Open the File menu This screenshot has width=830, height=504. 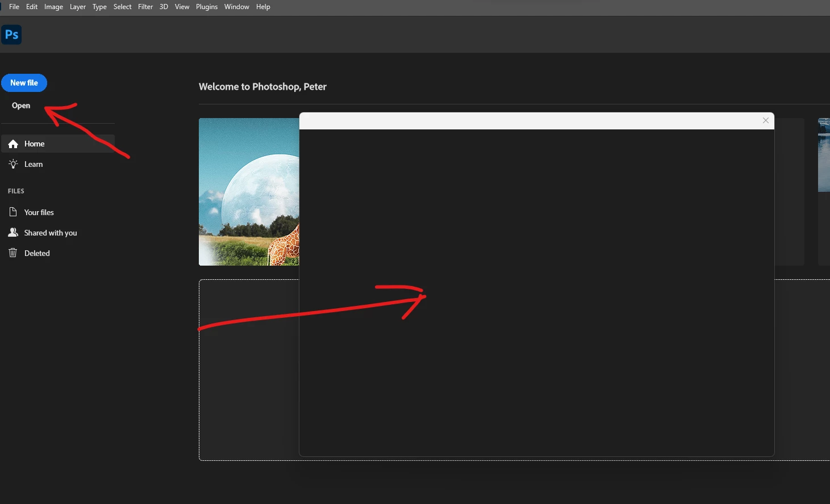(14, 7)
